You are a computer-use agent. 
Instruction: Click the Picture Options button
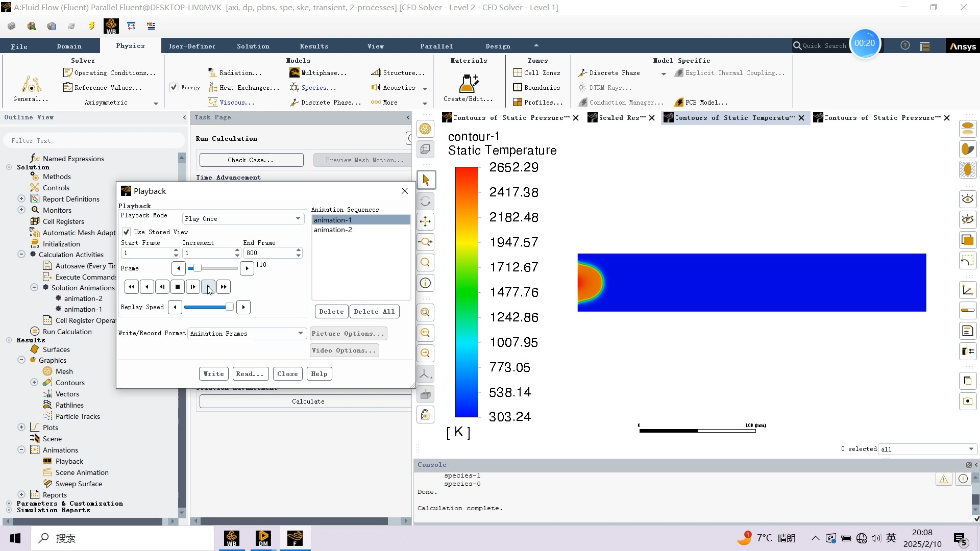[x=348, y=334]
